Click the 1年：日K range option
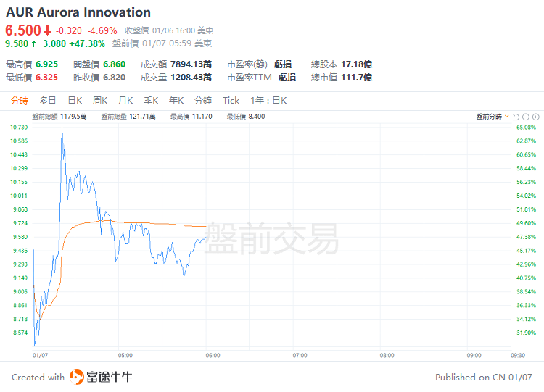Image resolution: width=544 pixels, height=392 pixels. click(269, 101)
